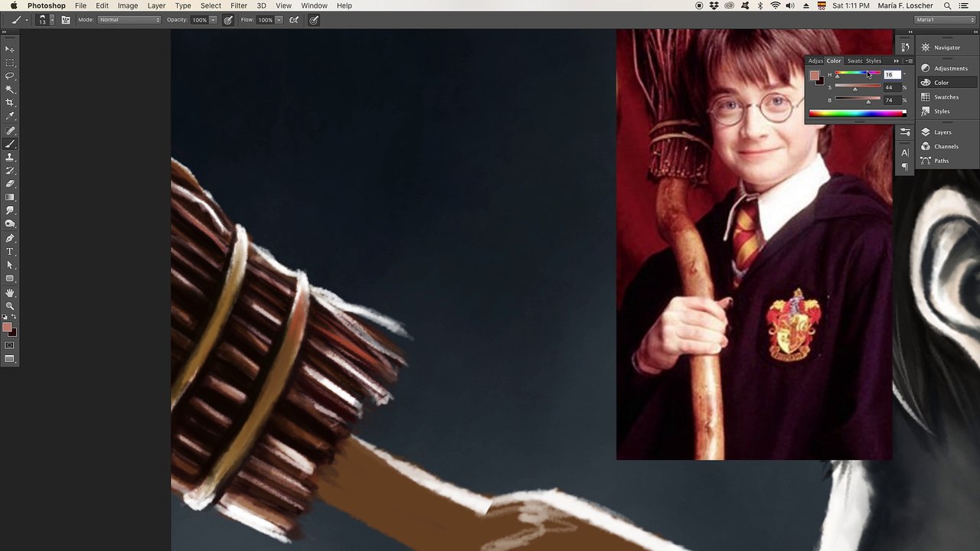980x551 pixels.
Task: Select the Eyedropper tool
Action: (10, 116)
